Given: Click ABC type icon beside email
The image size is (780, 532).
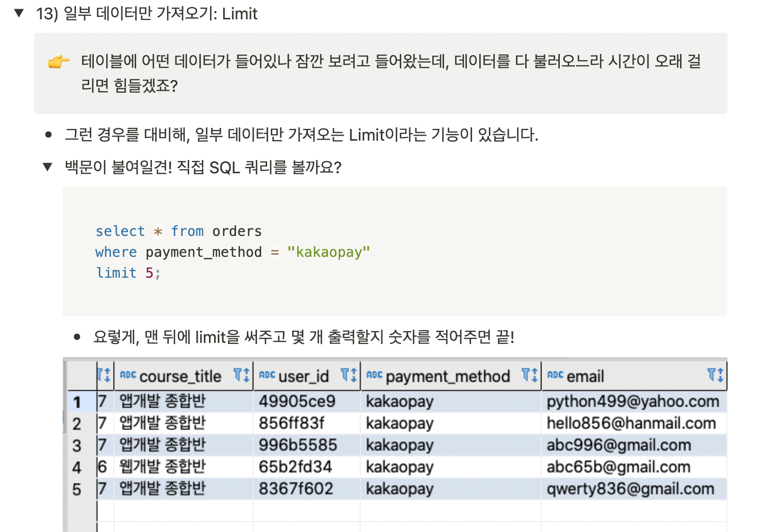Looking at the screenshot, I should [x=555, y=375].
